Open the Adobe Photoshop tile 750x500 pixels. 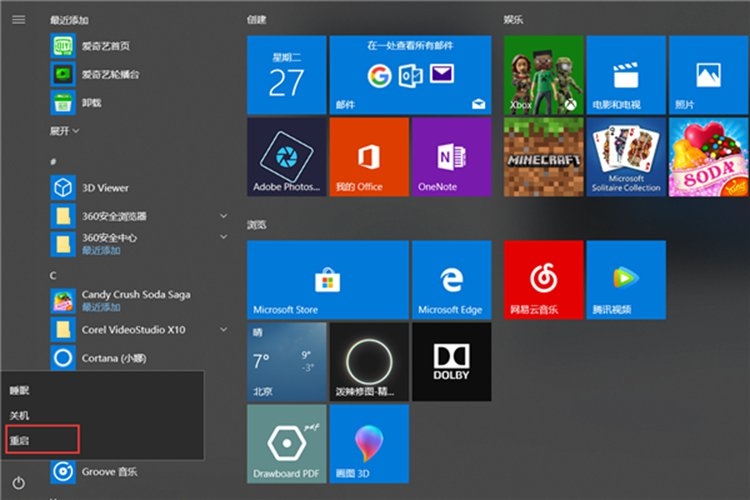(287, 157)
